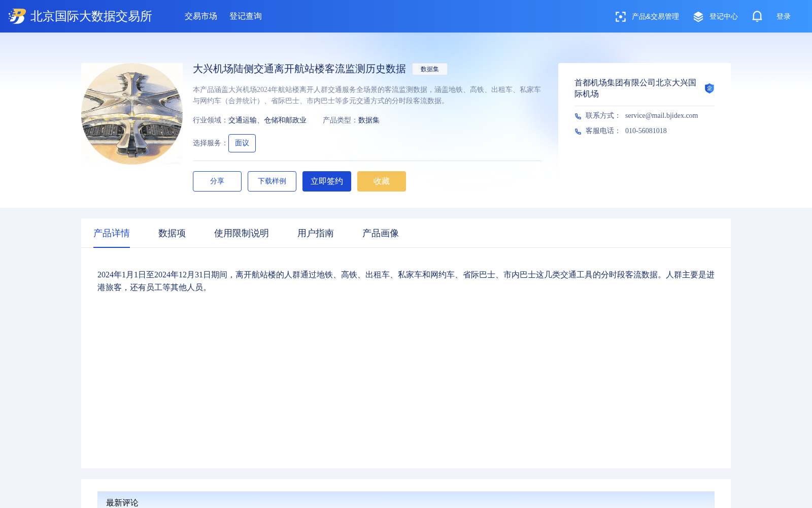The height and width of the screenshot is (508, 812).
Task: Click the 产品&交易管理 scan icon
Action: 620,17
